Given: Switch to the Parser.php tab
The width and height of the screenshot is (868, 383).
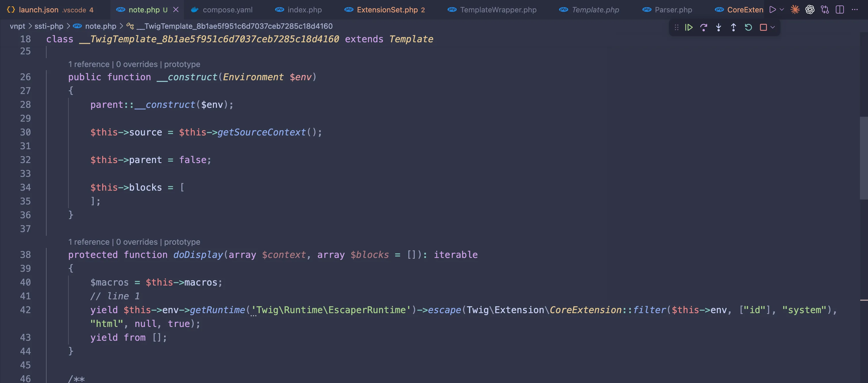Looking at the screenshot, I should (x=667, y=10).
